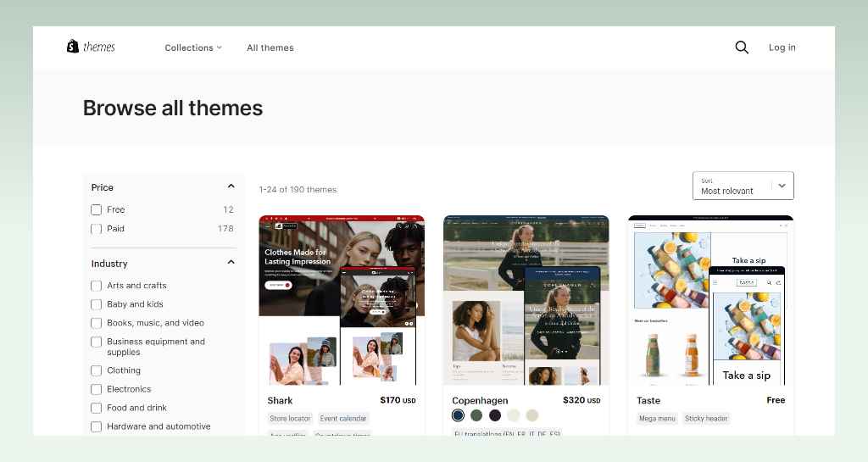Select the Food and drink checkbox
Image resolution: width=868 pixels, height=462 pixels.
[97, 408]
